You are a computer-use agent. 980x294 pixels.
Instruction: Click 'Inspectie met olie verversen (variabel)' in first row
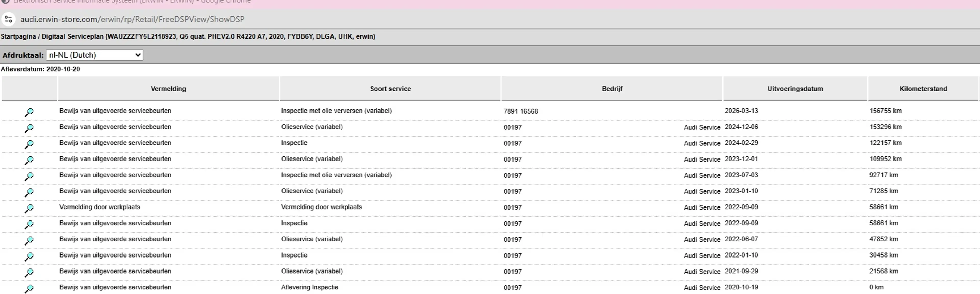point(336,111)
